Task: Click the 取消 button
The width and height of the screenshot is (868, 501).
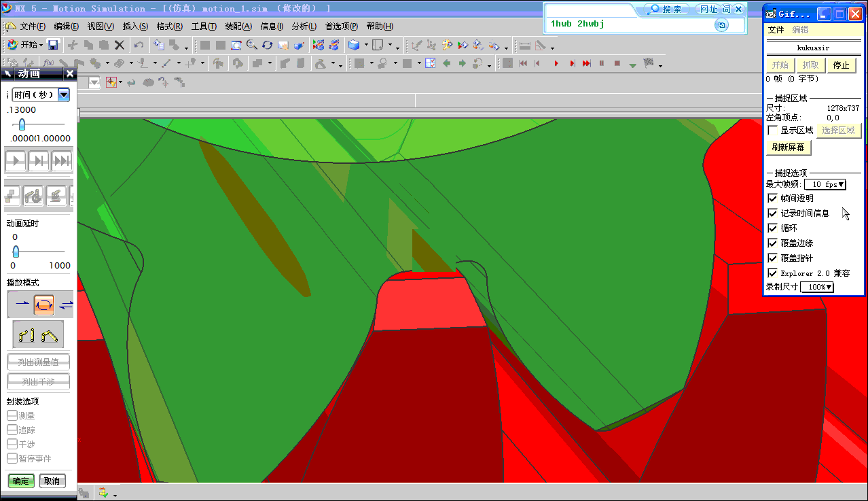Action: pyautogui.click(x=52, y=481)
